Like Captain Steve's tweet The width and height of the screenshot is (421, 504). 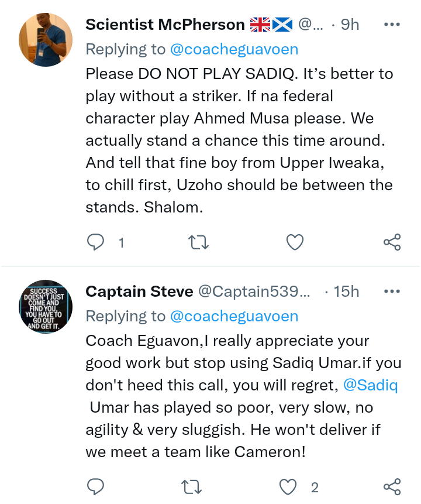click(x=288, y=486)
